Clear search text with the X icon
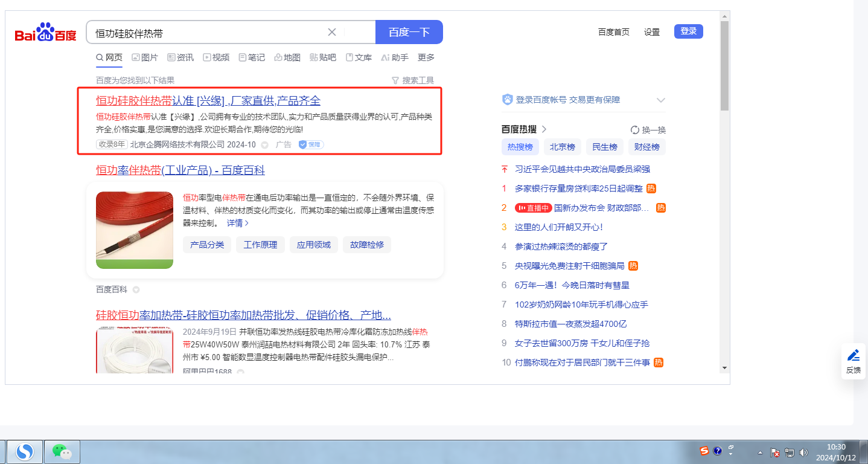868x464 pixels. [332, 32]
